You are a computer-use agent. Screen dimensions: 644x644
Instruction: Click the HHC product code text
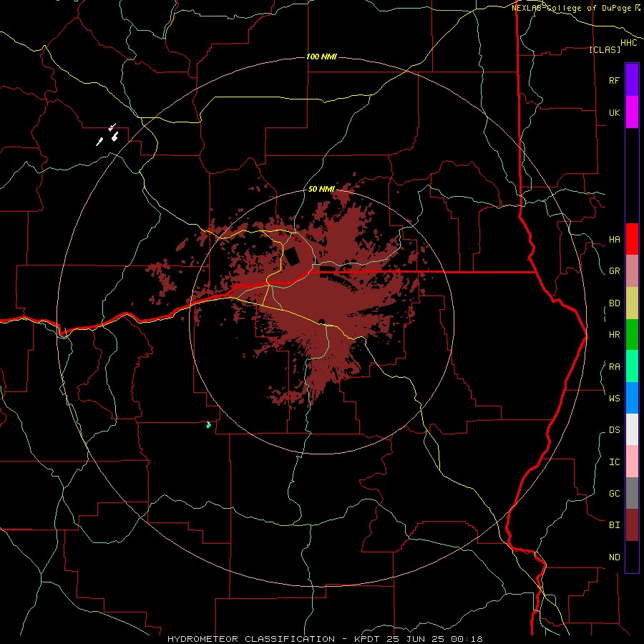[x=629, y=43]
